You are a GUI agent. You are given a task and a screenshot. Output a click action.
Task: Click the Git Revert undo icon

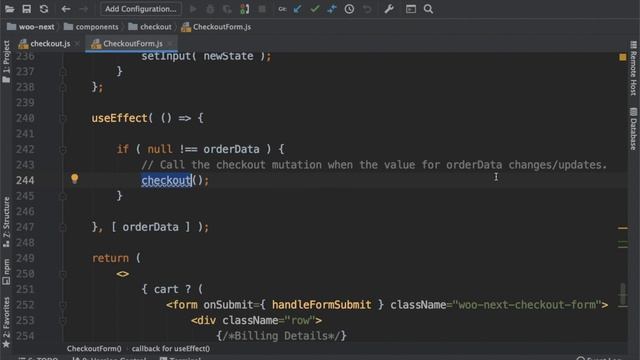[367, 9]
